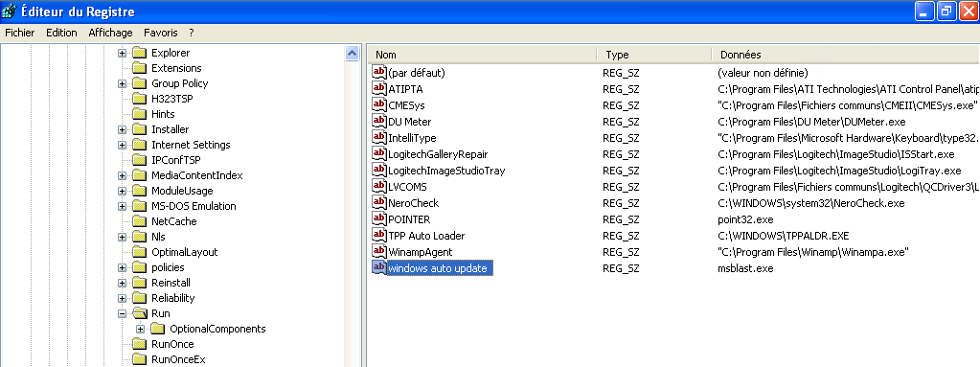Screen dimensions: 980x367
Task: Expand the policies key
Action: 122,267
